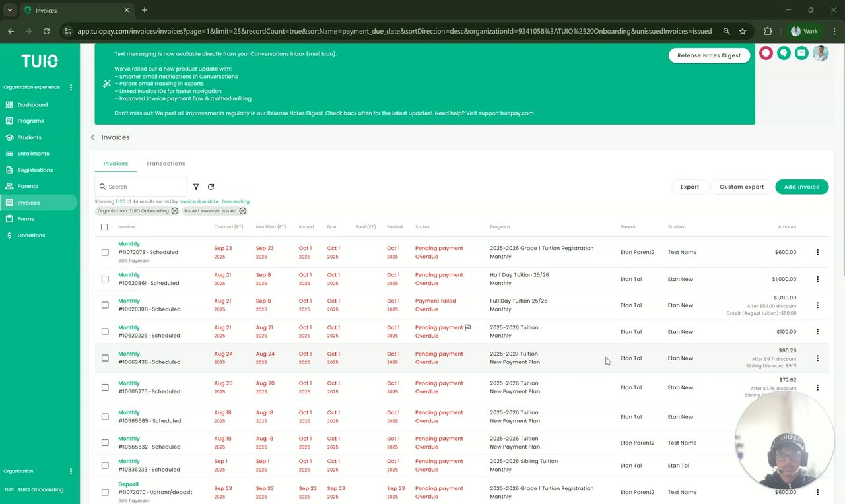Open Chrome Work profile button
The height and width of the screenshot is (504, 845).
tap(805, 31)
